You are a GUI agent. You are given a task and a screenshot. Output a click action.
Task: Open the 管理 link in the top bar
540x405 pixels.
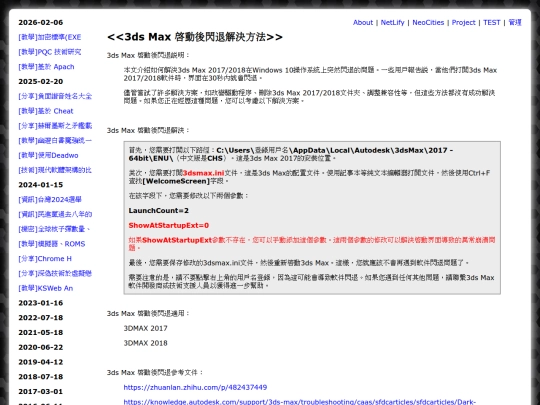pyautogui.click(x=515, y=22)
